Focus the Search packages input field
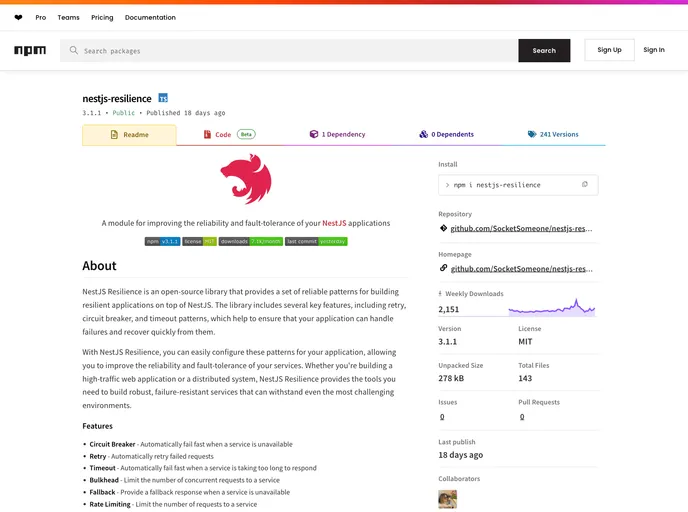The image size is (688, 512). click(289, 50)
